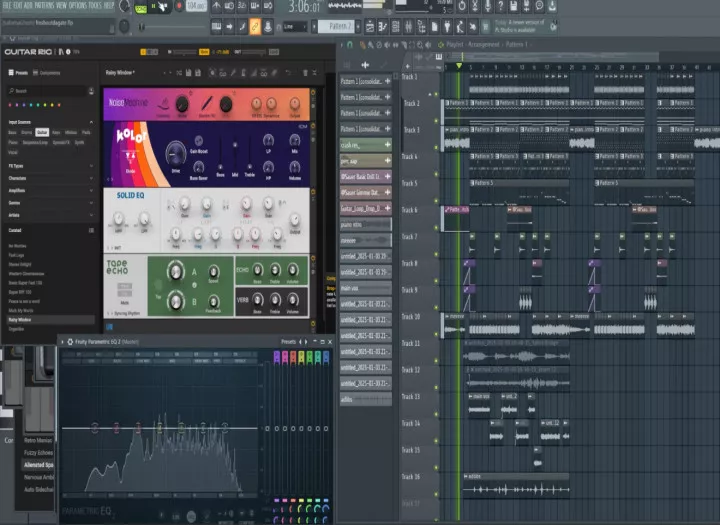
Task: Expand the Characters section
Action: click(x=91, y=178)
